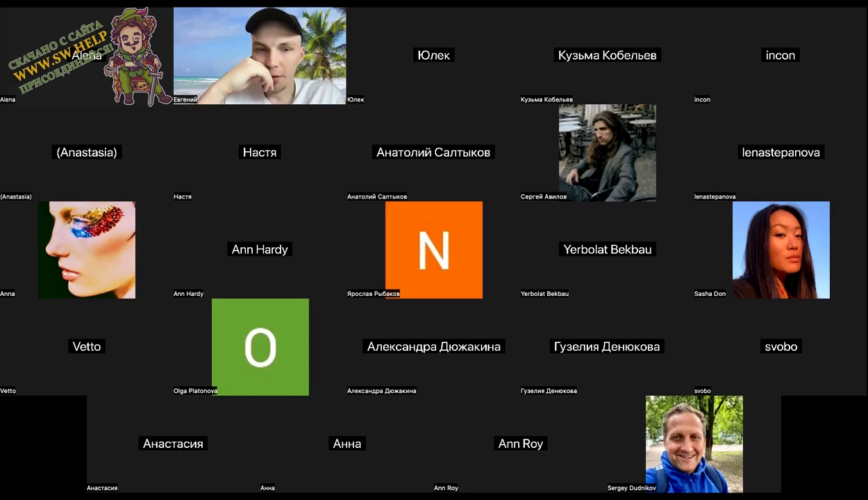
Task: Select the incon participant tile
Action: [x=781, y=56]
